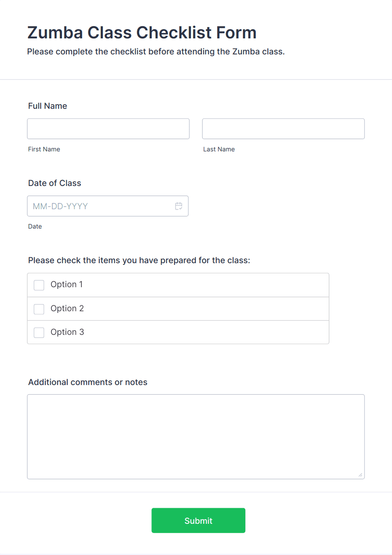Click the "First Name" sublabel
392x555 pixels.
coord(44,149)
